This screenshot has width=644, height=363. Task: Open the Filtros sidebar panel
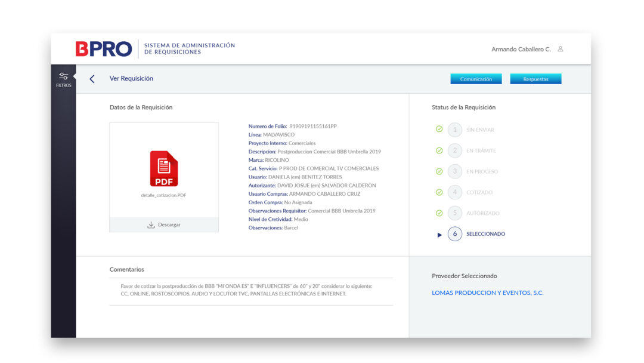64,79
